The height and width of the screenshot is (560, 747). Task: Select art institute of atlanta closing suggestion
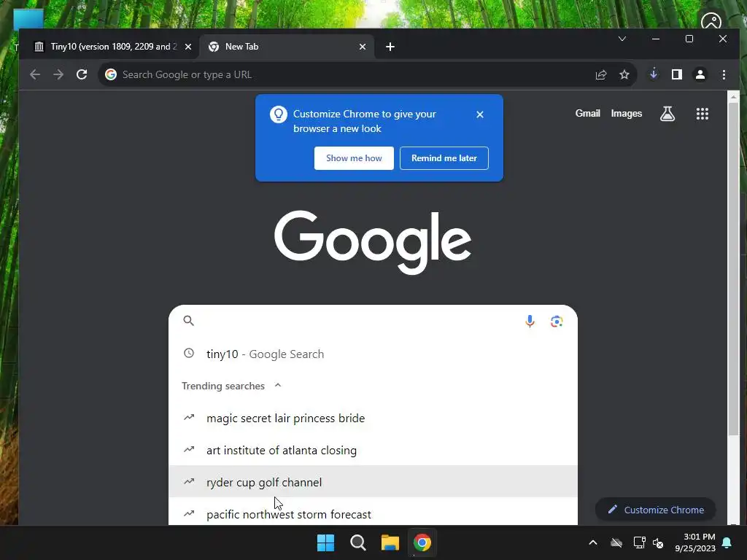coord(373,450)
